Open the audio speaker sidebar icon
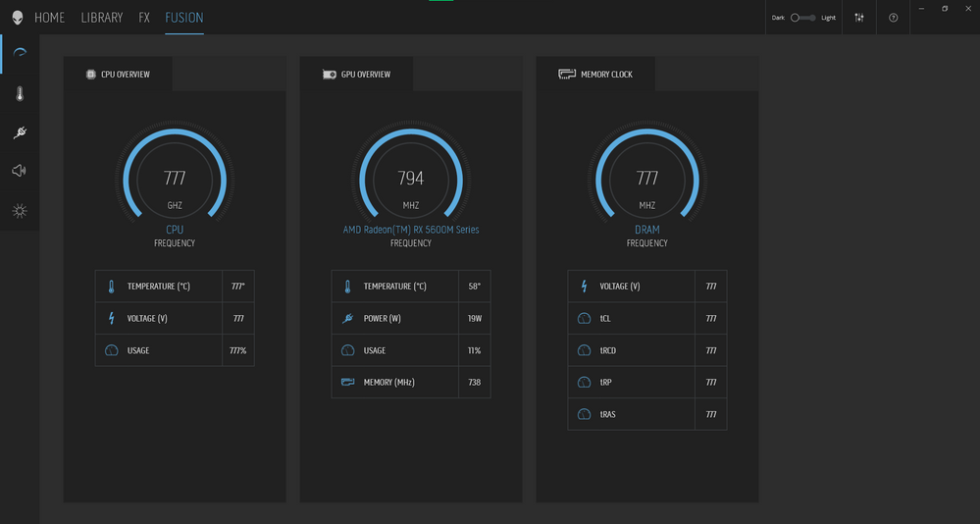 coord(20,171)
